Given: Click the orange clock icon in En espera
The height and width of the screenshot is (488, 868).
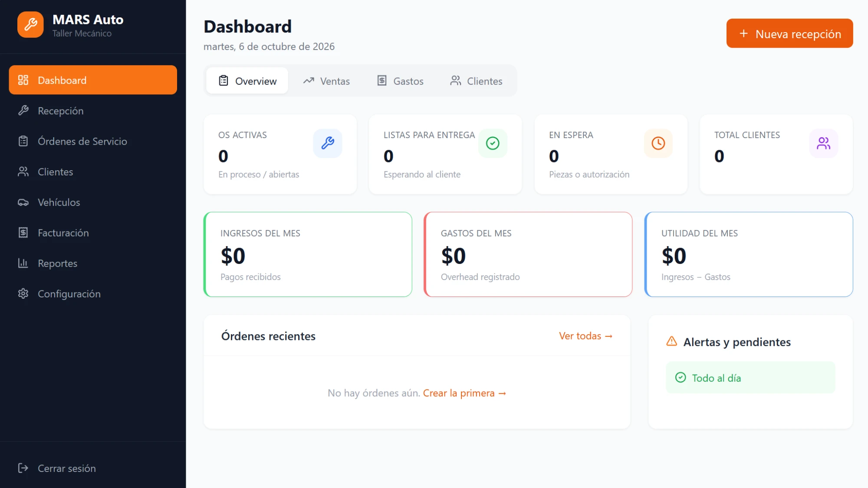Looking at the screenshot, I should tap(658, 143).
